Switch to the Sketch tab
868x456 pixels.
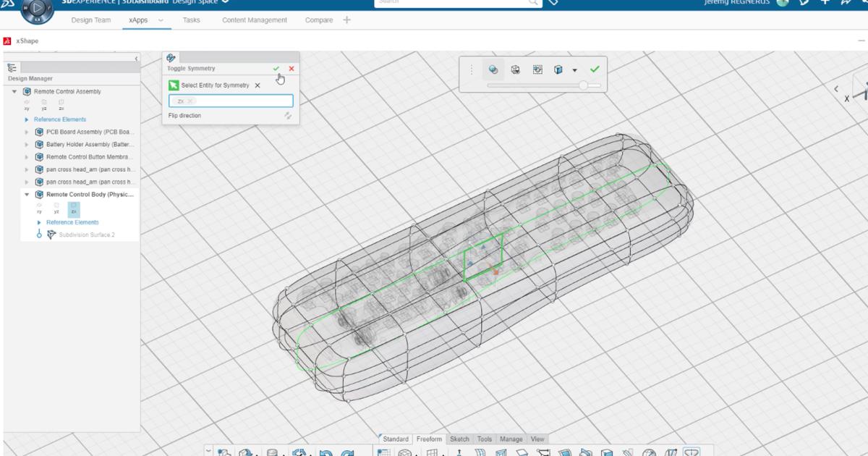[459, 439]
